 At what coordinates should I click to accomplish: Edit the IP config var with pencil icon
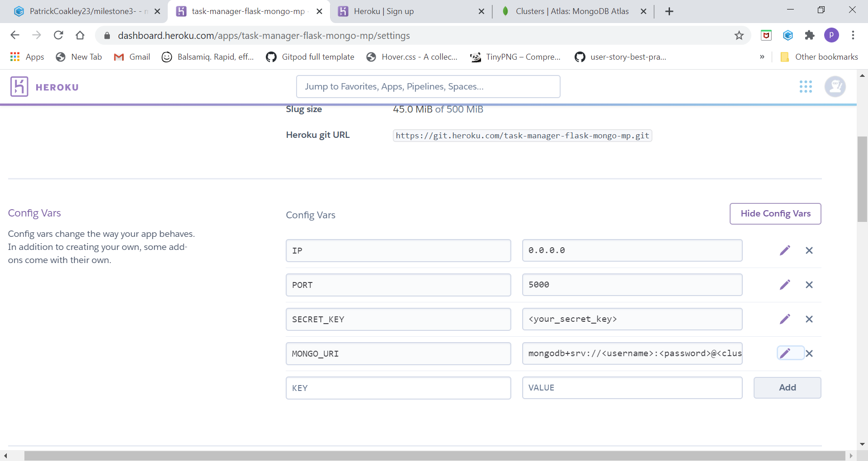pyautogui.click(x=785, y=250)
